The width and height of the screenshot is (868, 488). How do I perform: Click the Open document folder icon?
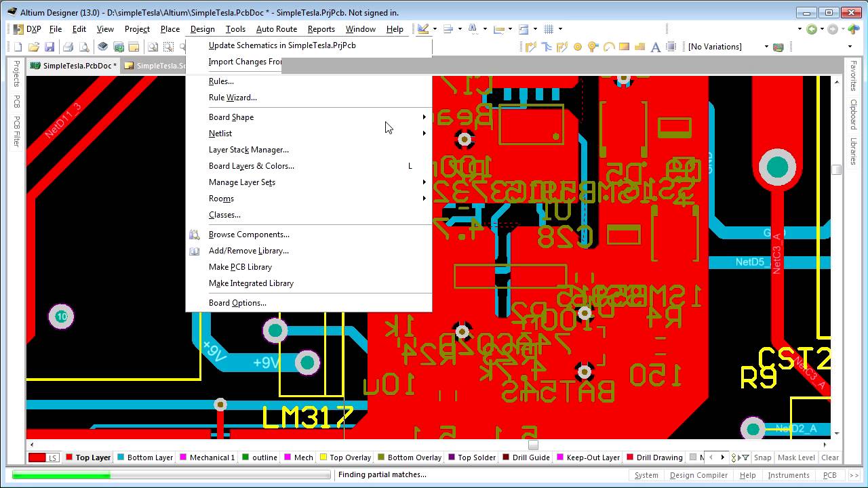(x=34, y=47)
